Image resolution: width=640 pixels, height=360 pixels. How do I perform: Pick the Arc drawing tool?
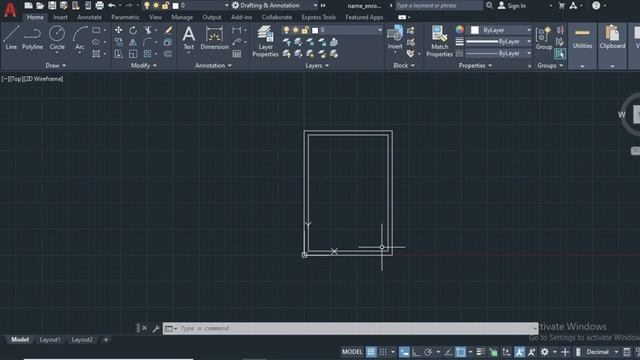[80, 38]
